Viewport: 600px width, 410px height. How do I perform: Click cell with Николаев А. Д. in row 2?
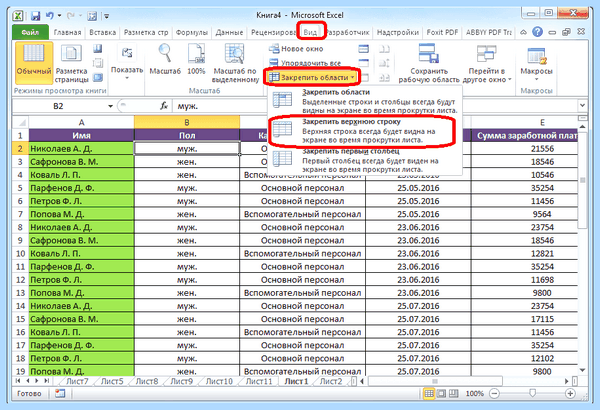82,149
